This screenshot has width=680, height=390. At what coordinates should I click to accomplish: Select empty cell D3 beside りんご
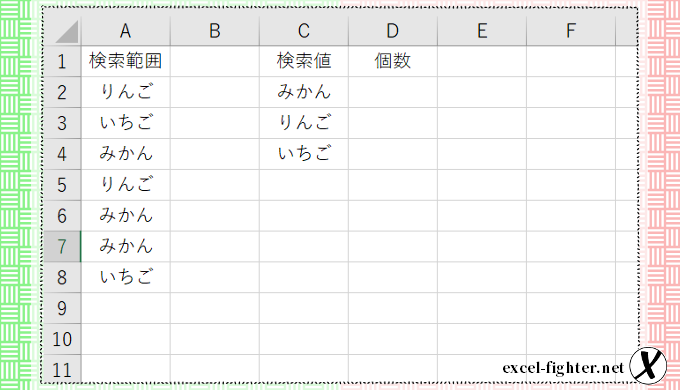coord(392,123)
